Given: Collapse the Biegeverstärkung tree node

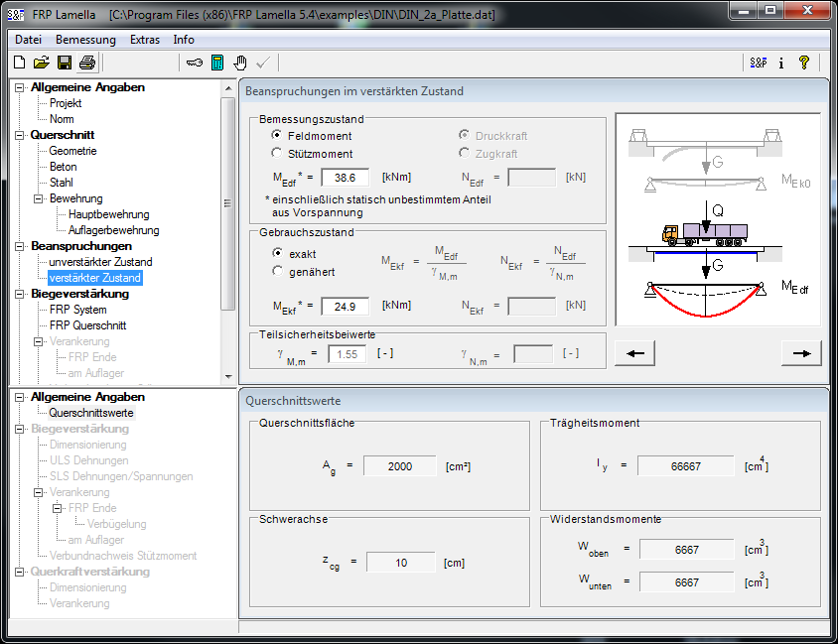Looking at the screenshot, I should (19, 294).
